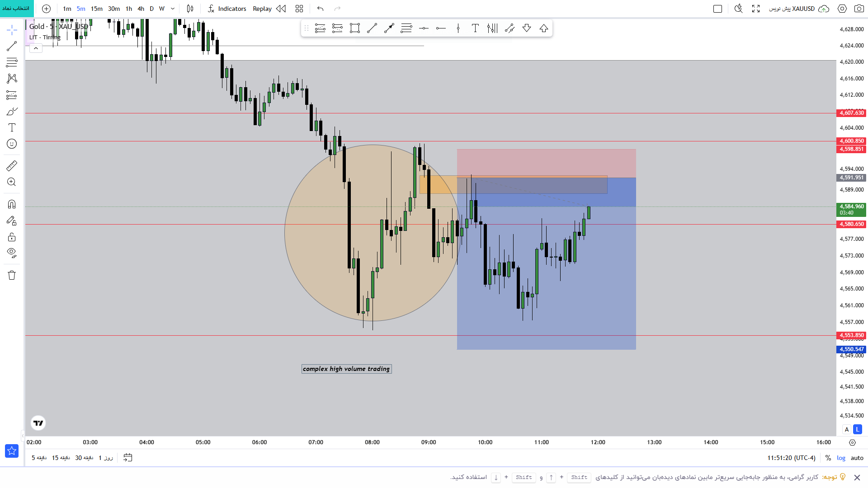Screen dimensions: 868x488
Task: Select the text tool in left sidebar
Action: (12, 127)
